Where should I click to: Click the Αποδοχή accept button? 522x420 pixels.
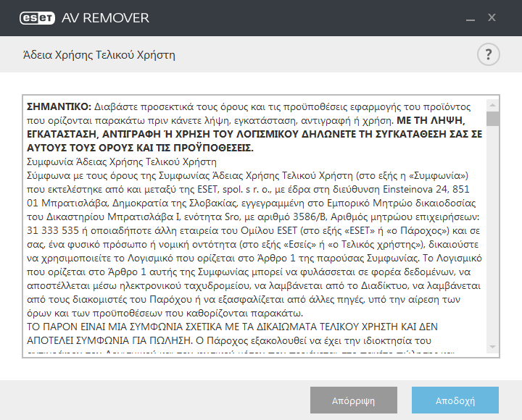(x=455, y=400)
